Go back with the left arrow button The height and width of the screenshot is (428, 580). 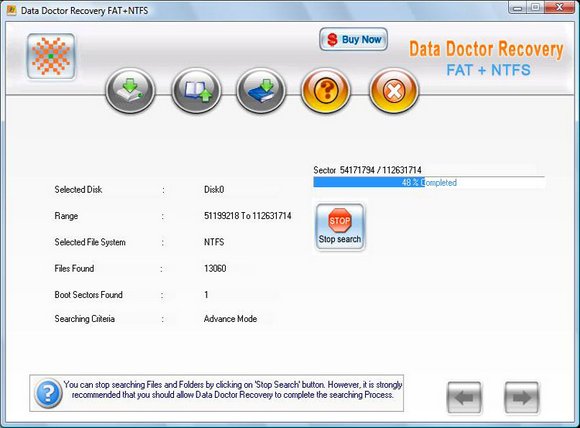click(x=464, y=398)
